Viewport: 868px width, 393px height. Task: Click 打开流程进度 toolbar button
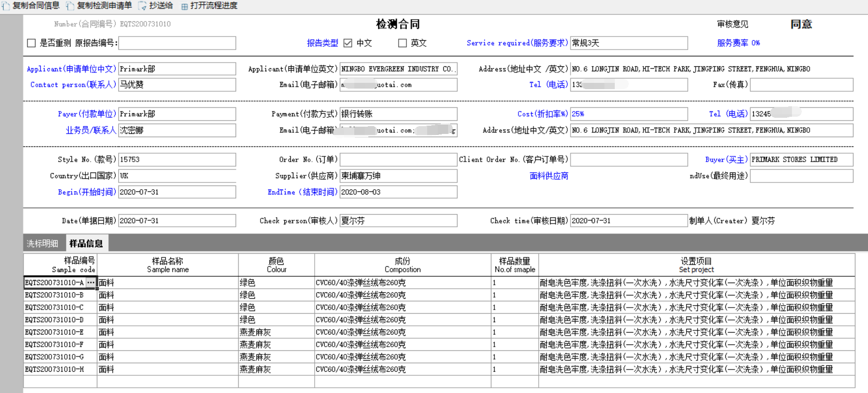pos(209,6)
